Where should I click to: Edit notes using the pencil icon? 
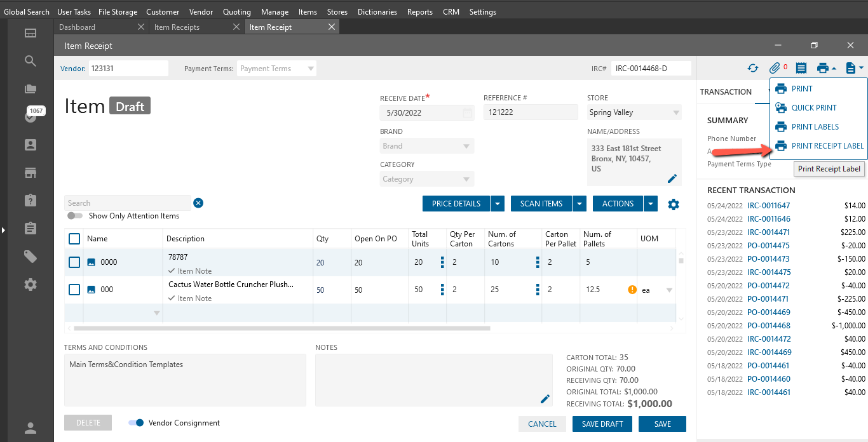pos(545,399)
